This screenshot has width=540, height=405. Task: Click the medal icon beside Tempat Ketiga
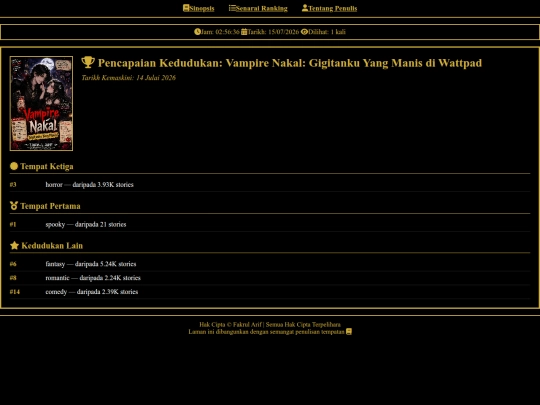[x=14, y=166]
